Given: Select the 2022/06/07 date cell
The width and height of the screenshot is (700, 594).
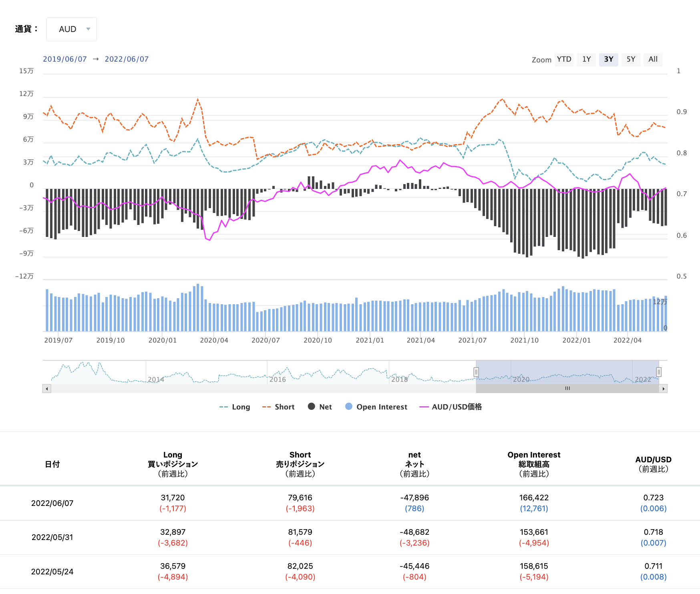Looking at the screenshot, I should tap(52, 504).
